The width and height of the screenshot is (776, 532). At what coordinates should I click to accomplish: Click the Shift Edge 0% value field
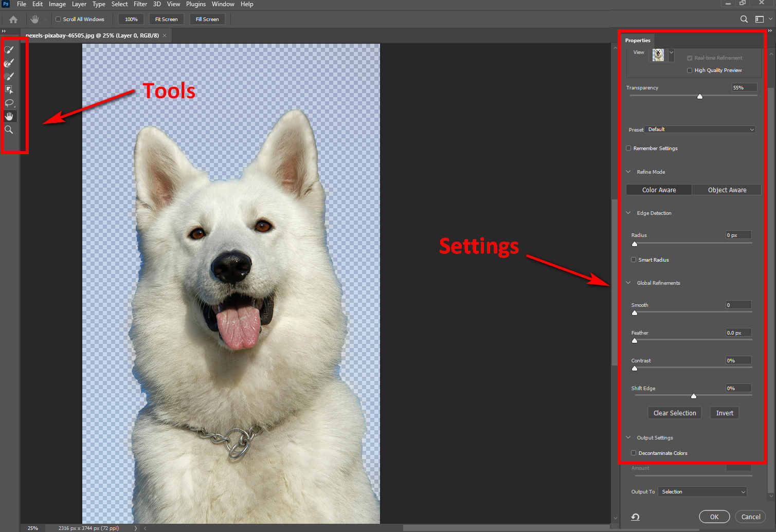click(738, 388)
